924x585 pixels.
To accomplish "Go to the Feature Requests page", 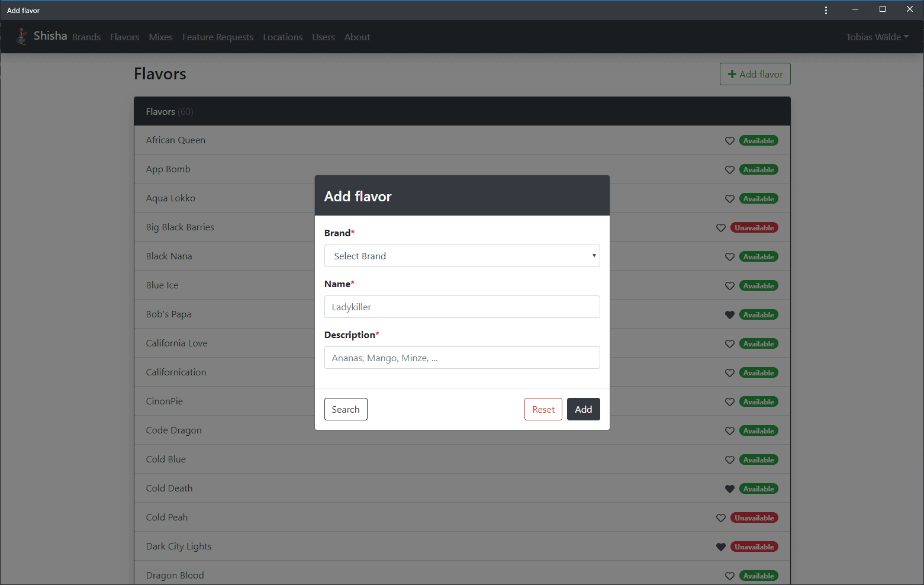I will pos(218,37).
